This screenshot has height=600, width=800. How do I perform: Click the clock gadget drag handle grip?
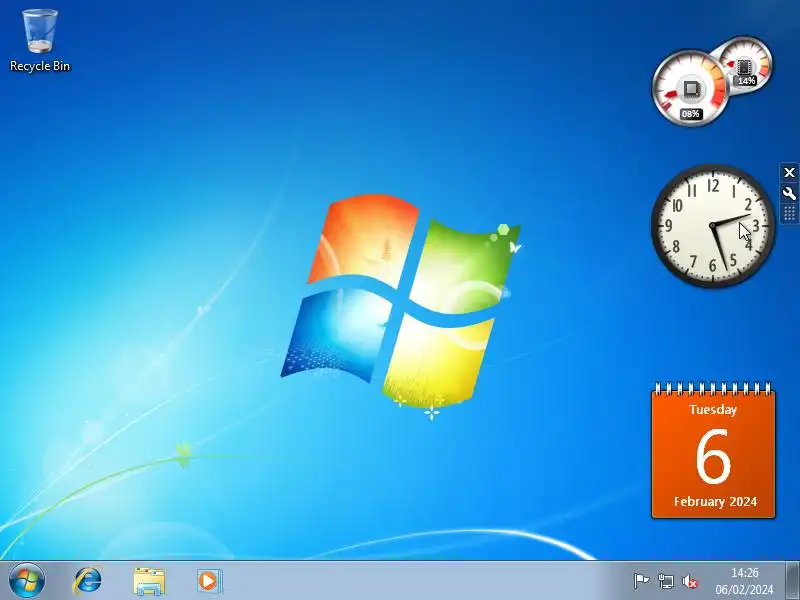[x=789, y=213]
